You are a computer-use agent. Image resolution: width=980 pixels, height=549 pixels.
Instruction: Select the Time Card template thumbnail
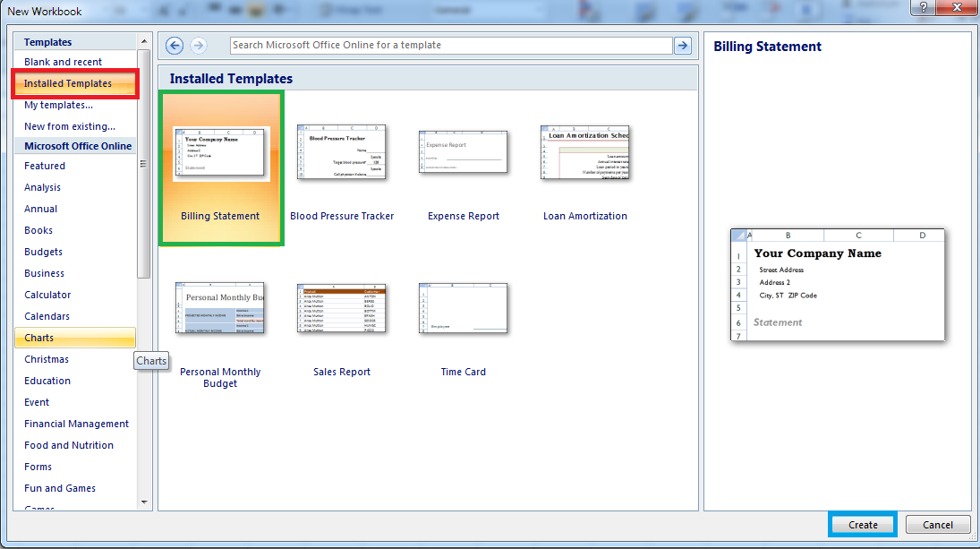(x=463, y=308)
